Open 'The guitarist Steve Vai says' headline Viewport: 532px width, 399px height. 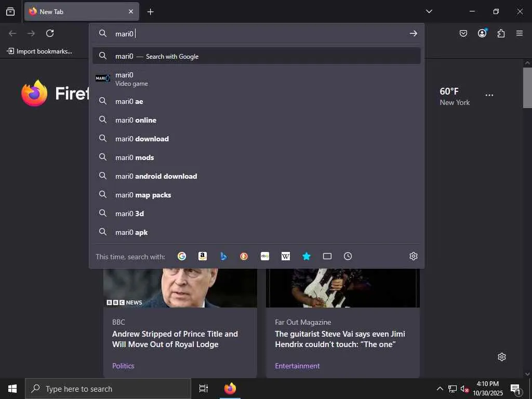point(340,339)
